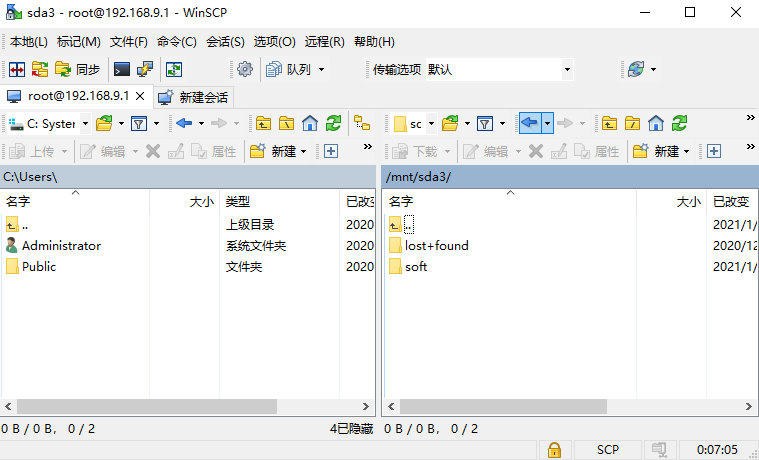Open the 队列 queue button
Screen dimensions: 759x460
pos(289,70)
